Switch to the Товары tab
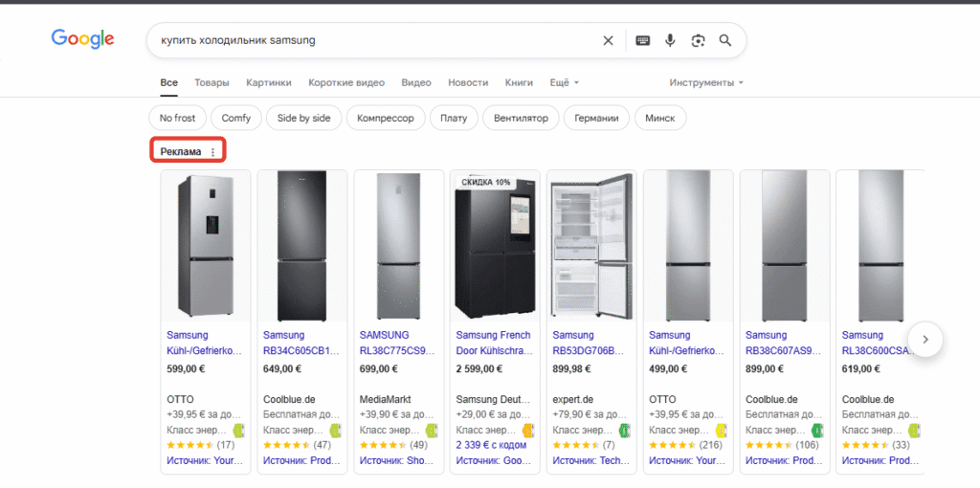 point(212,82)
